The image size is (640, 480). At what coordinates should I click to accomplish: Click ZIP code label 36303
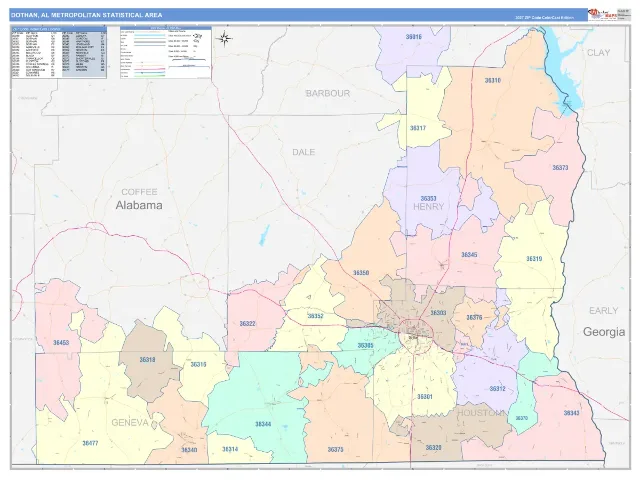click(438, 313)
